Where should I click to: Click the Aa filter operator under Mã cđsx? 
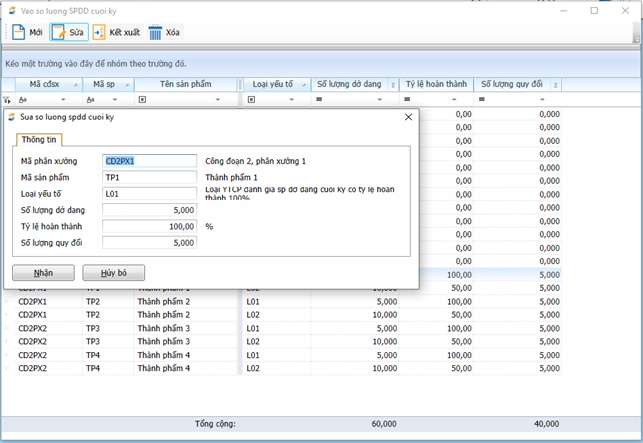coord(23,100)
